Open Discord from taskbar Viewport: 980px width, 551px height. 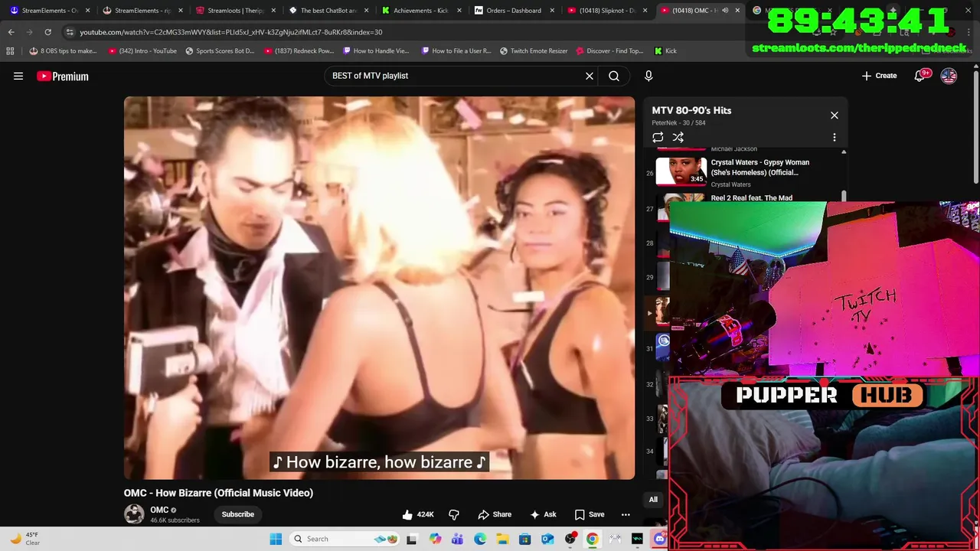[x=659, y=539]
